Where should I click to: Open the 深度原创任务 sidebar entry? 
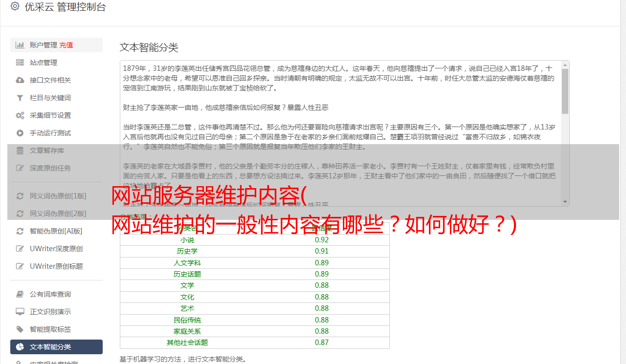(56, 168)
